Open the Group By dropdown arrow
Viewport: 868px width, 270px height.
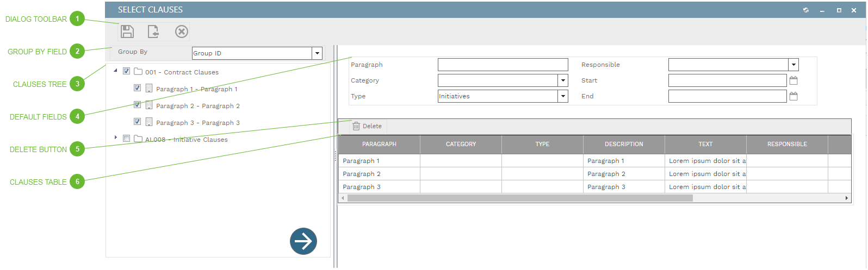317,53
